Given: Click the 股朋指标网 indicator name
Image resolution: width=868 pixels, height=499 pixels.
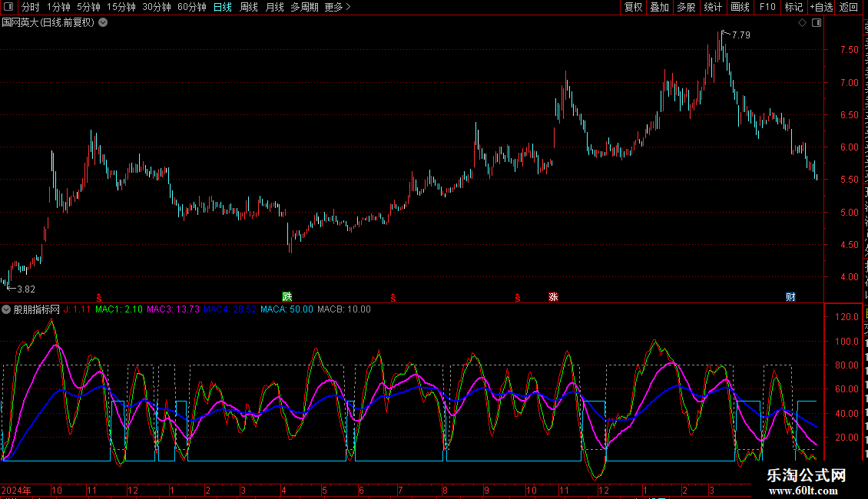Looking at the screenshot, I should click(37, 310).
